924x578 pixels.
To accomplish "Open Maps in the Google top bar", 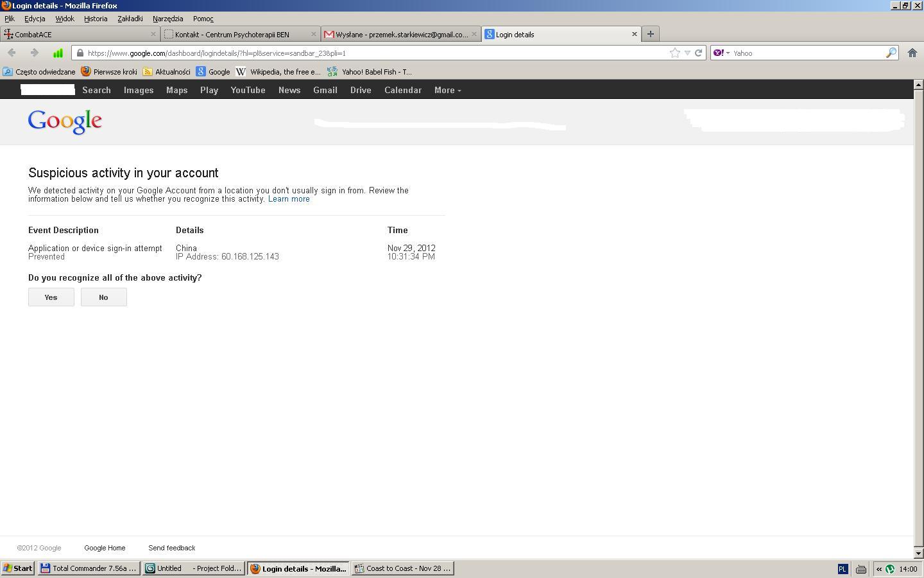I will click(x=177, y=90).
